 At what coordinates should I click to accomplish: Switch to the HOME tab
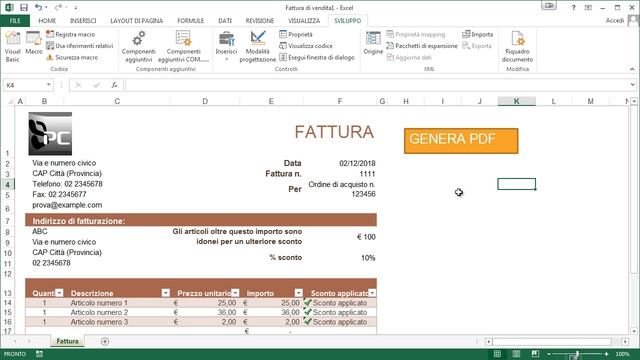(47, 20)
